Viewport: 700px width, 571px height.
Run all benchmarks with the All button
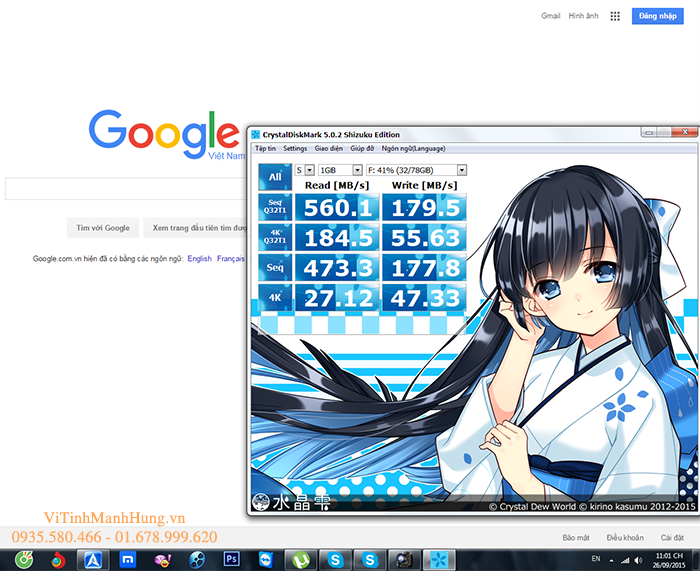coord(275,177)
